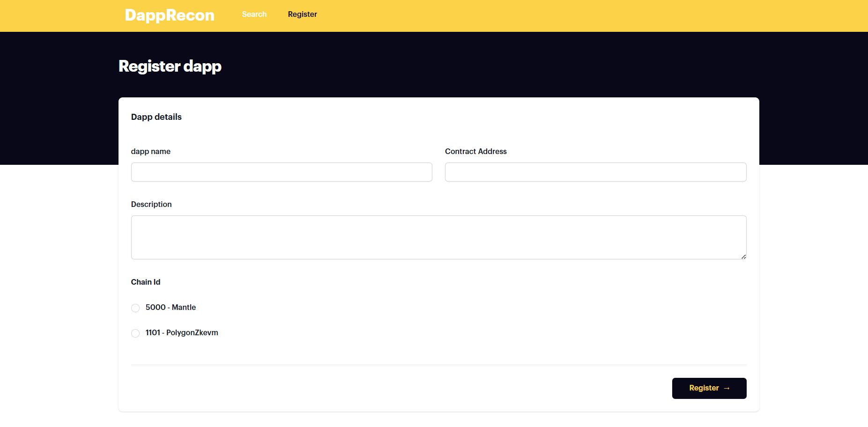Select the 1101 - PolygonZkevm radio button

[135, 333]
